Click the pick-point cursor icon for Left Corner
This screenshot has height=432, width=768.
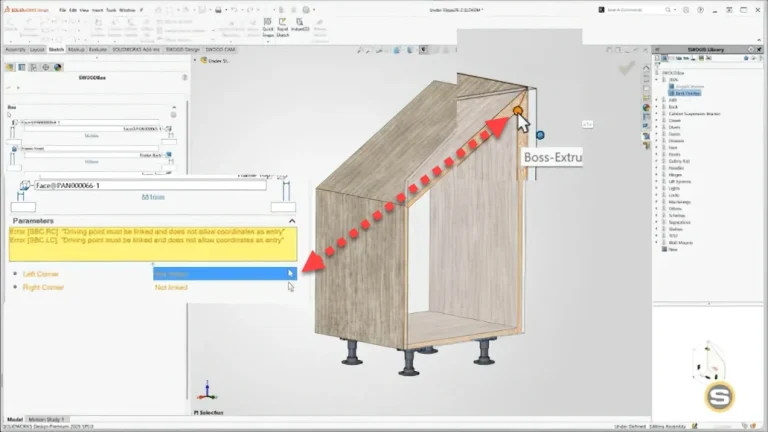(290, 274)
